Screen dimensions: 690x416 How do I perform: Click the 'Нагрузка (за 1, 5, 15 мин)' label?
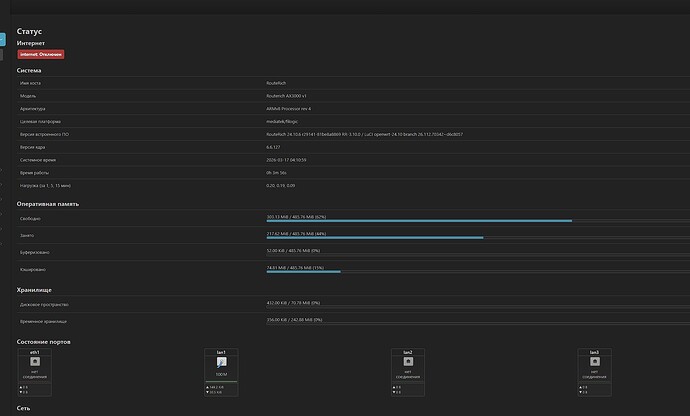pos(45,185)
